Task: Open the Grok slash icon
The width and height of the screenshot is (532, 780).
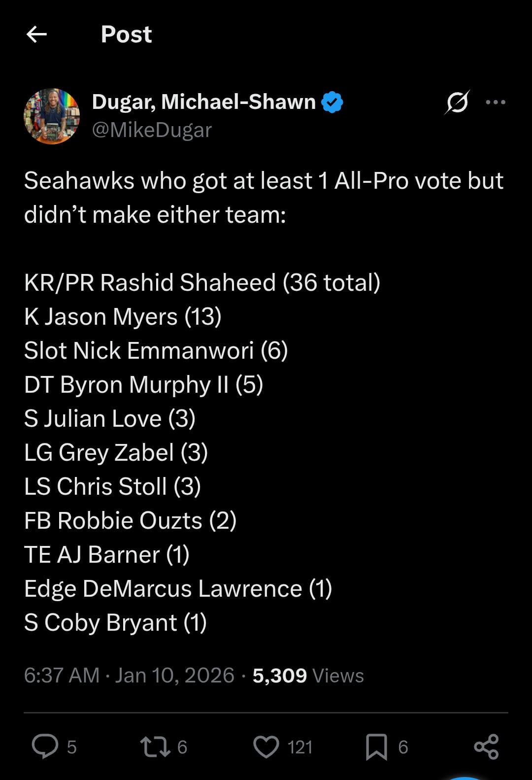Action: pos(457,102)
